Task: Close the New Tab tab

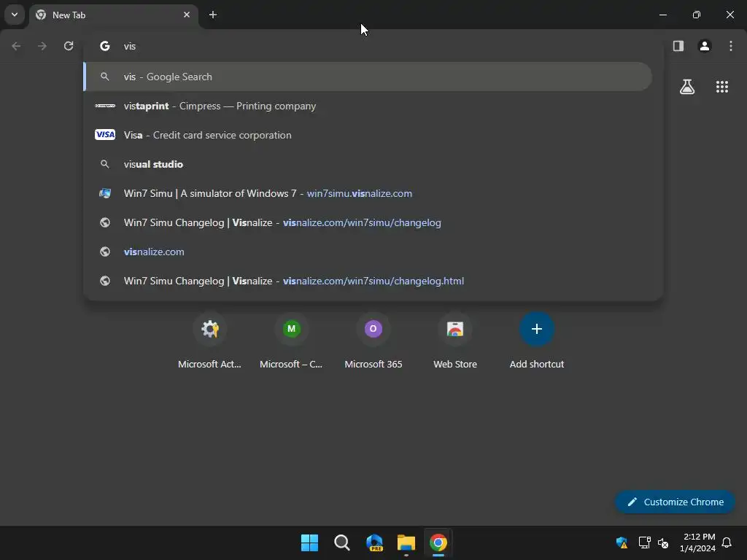Action: (187, 15)
